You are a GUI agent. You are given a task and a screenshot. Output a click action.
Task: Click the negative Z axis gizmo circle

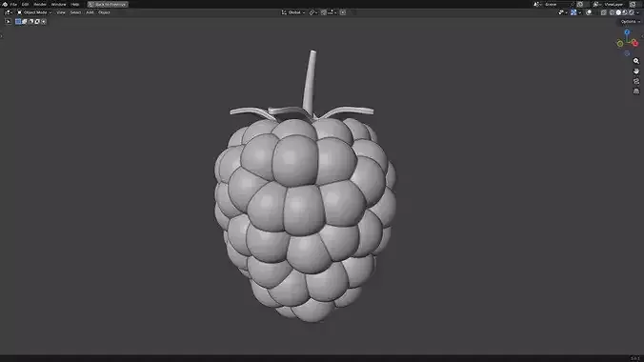627,53
